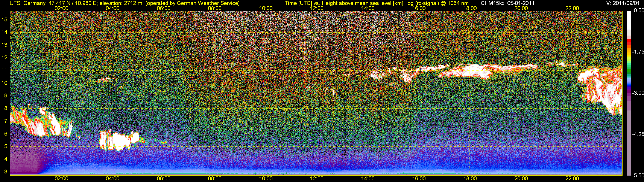Click the '-1.75' value on the color scale
The image size is (644, 182).
click(638, 52)
